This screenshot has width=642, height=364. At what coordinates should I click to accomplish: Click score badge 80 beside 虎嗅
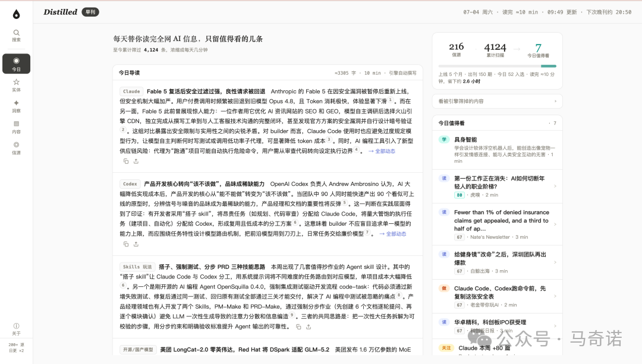tap(460, 195)
